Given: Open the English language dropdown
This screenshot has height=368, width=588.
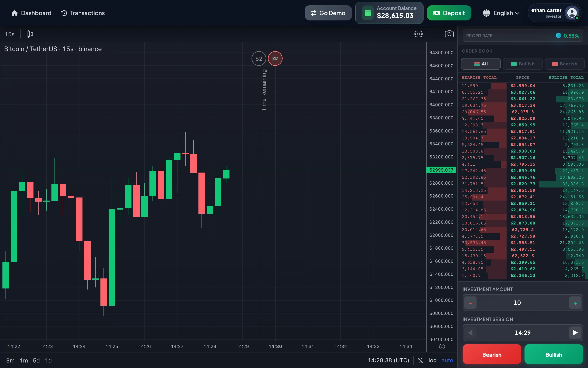Looking at the screenshot, I should [501, 13].
